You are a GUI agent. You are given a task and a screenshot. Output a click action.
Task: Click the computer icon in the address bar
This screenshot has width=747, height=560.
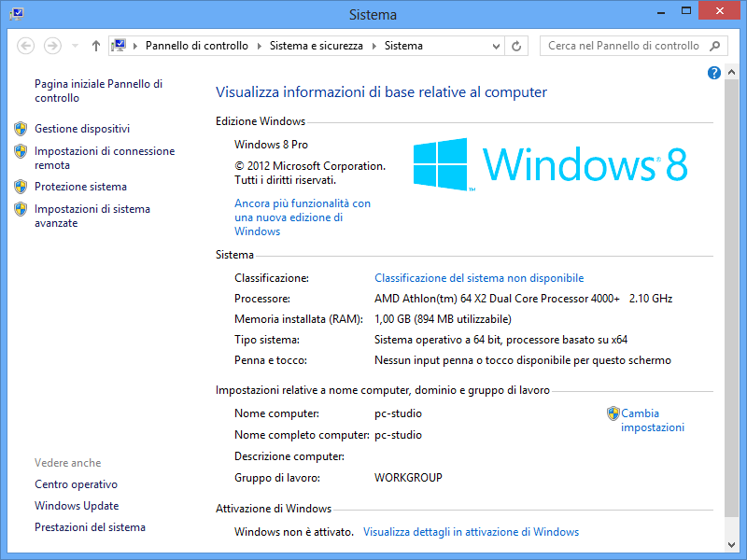119,46
